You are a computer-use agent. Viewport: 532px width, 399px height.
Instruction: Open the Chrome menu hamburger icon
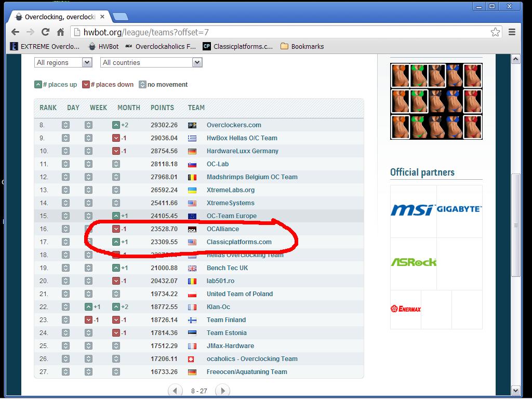click(x=512, y=32)
